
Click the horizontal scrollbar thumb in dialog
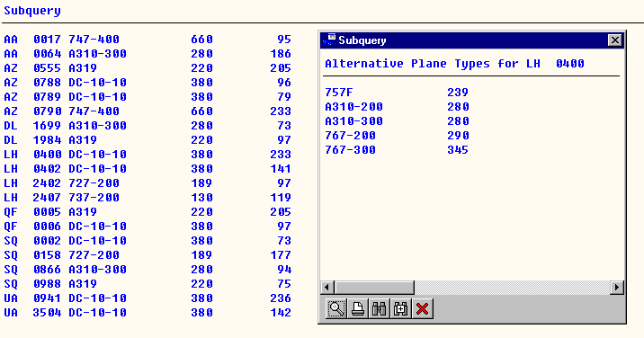(374, 288)
